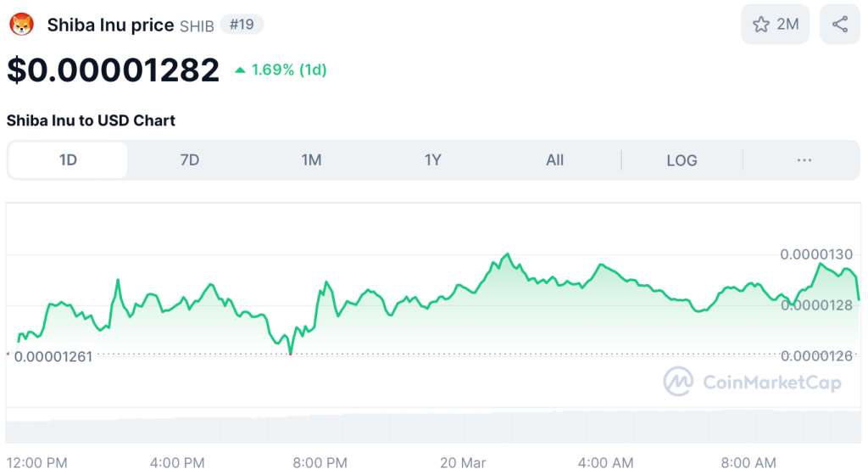The image size is (868, 469).
Task: Click the $0.00001282 current price
Action: point(113,70)
